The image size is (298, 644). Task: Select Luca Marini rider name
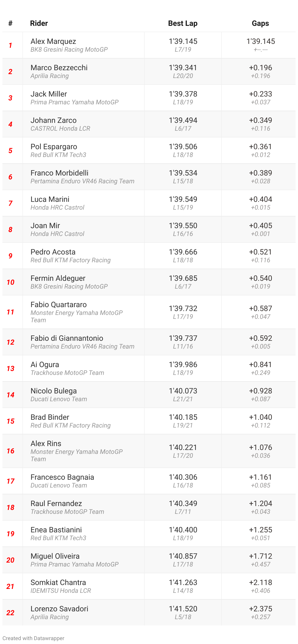pos(50,199)
